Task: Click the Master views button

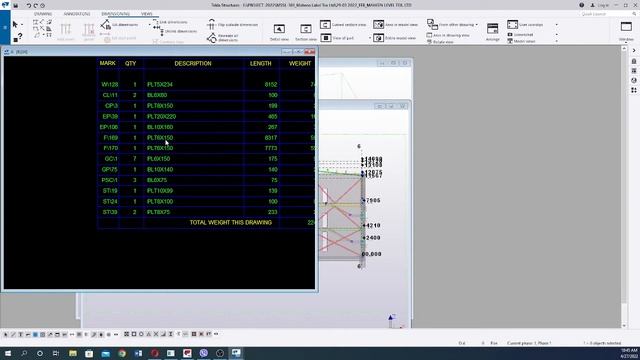Action: click(522, 41)
